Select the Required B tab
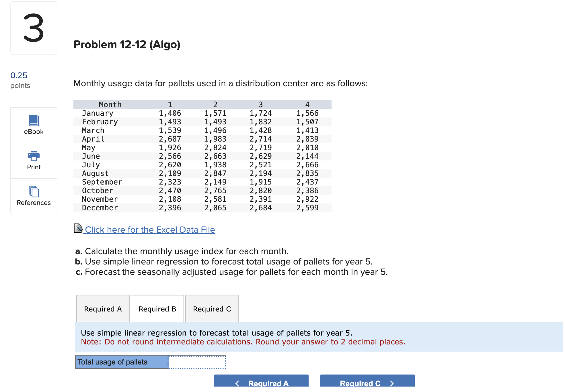 pos(157,309)
